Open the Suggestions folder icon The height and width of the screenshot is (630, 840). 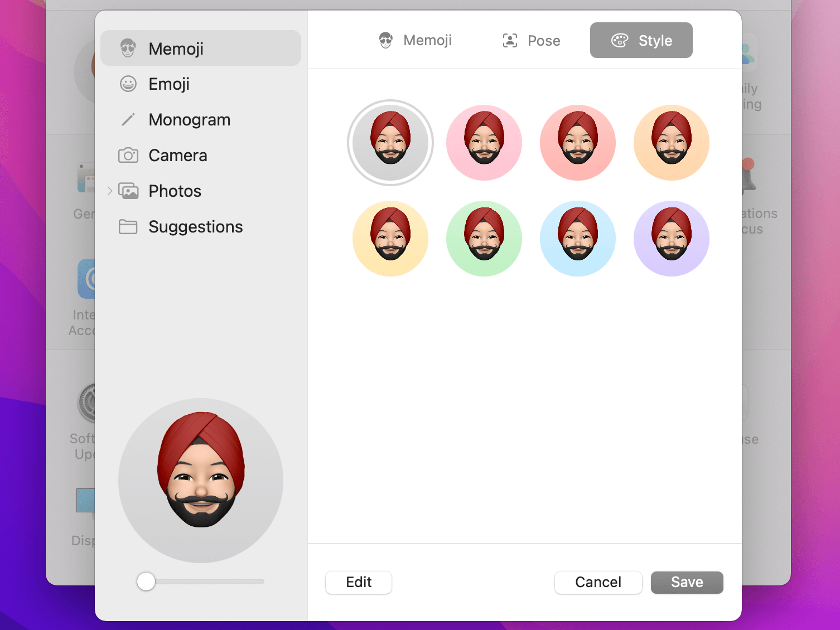pyautogui.click(x=129, y=226)
